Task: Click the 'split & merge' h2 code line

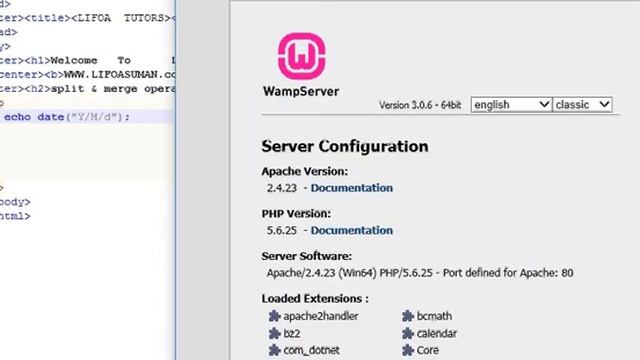Action: 87,89
